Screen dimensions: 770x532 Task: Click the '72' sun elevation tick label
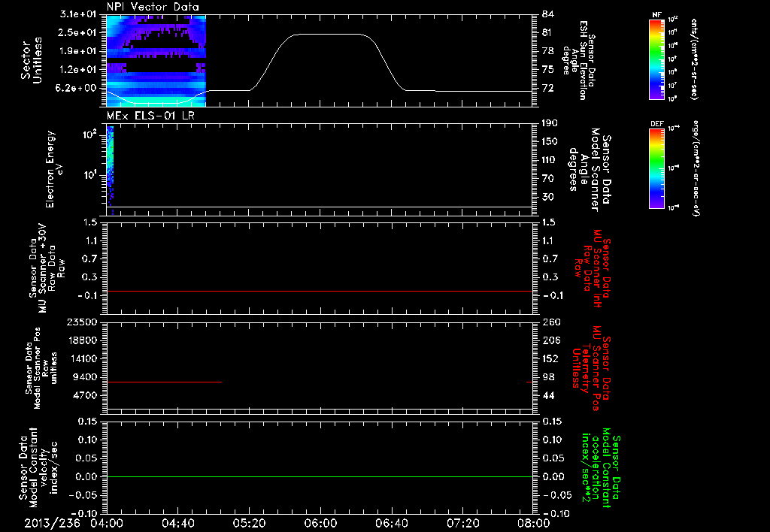pos(547,89)
